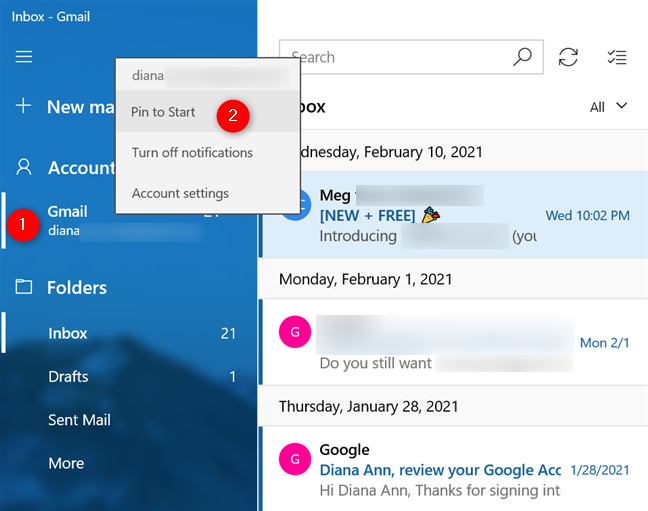The image size is (648, 511).
Task: Open Account settings from the context menu
Action: (x=208, y=193)
